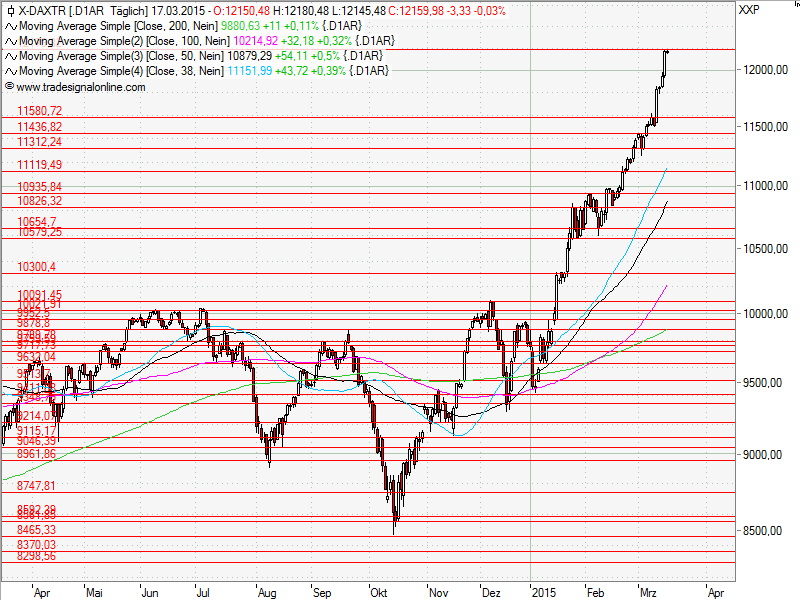
Task: Select the Moving Average Simple(3) [Close, 50] indicator icon
Action: [10, 56]
